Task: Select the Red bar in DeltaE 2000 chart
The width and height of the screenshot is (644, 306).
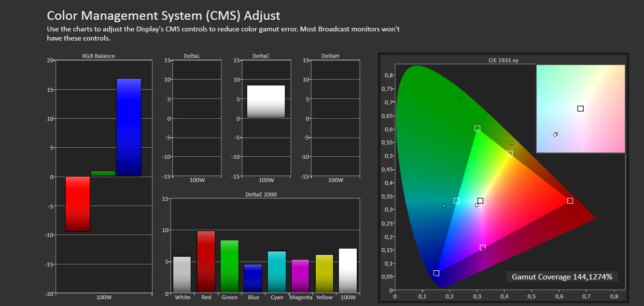Action: (x=206, y=262)
